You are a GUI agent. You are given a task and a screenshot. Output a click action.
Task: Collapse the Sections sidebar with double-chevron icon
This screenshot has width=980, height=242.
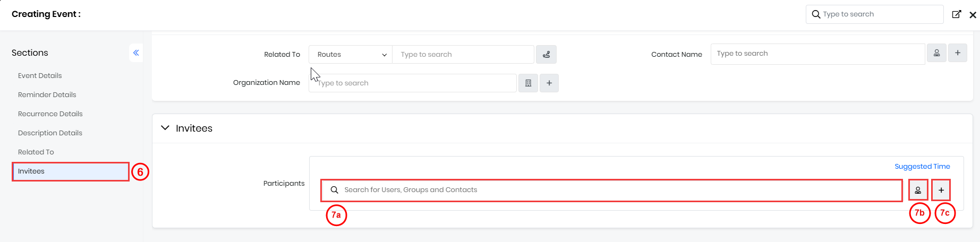pyautogui.click(x=136, y=53)
